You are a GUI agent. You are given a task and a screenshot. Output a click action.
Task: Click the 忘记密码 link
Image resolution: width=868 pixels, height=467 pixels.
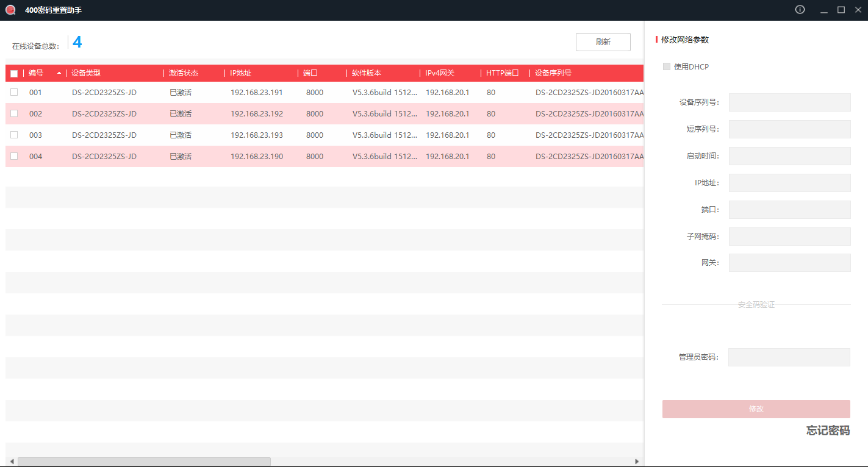[828, 430]
